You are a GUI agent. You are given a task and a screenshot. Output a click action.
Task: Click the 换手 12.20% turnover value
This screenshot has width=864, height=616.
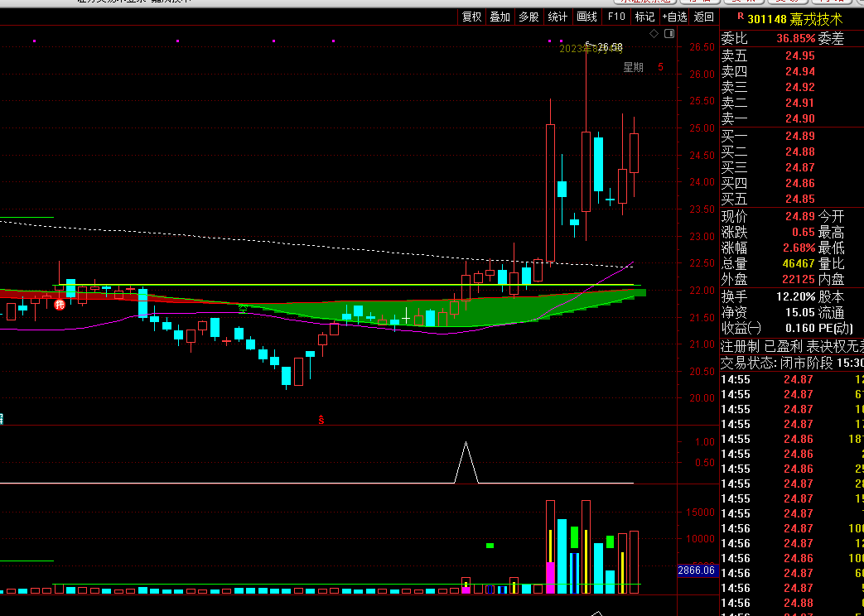click(x=796, y=297)
